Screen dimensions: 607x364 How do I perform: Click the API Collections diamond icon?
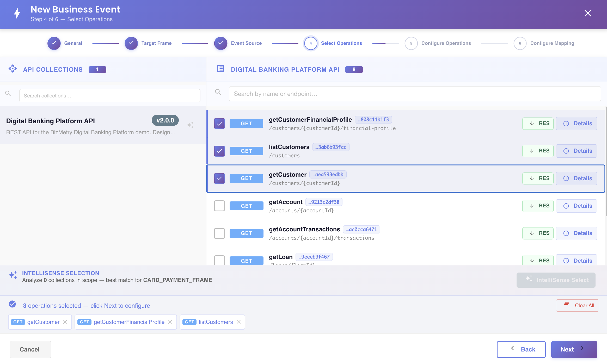(13, 69)
